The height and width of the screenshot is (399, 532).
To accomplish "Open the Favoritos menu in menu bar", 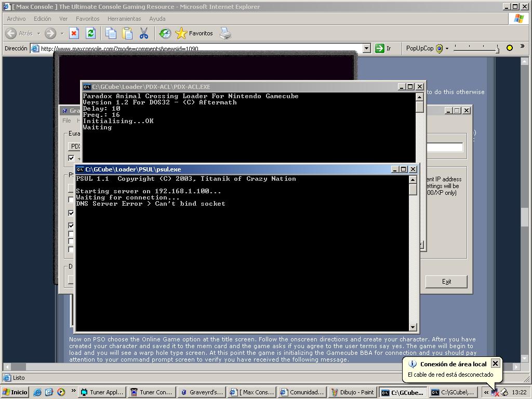I will tap(87, 19).
